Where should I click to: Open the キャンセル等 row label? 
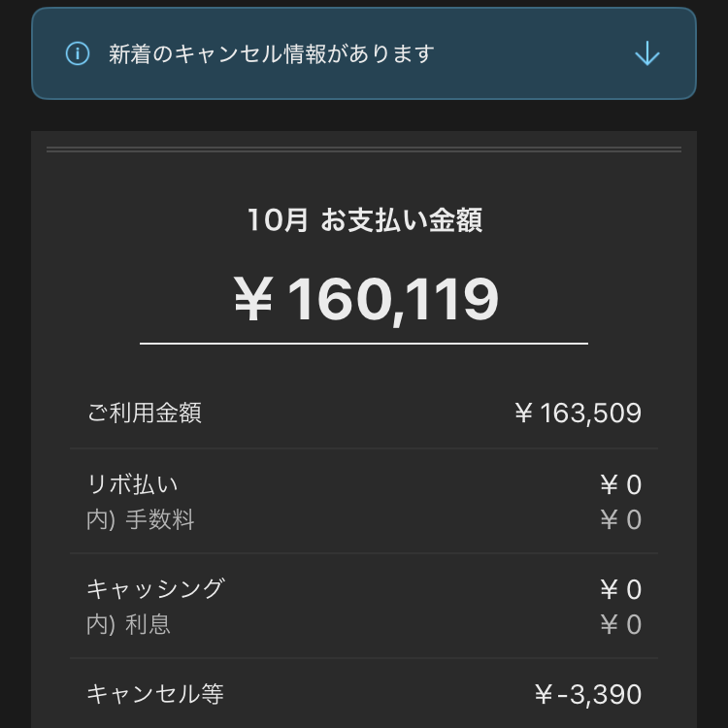click(x=155, y=694)
